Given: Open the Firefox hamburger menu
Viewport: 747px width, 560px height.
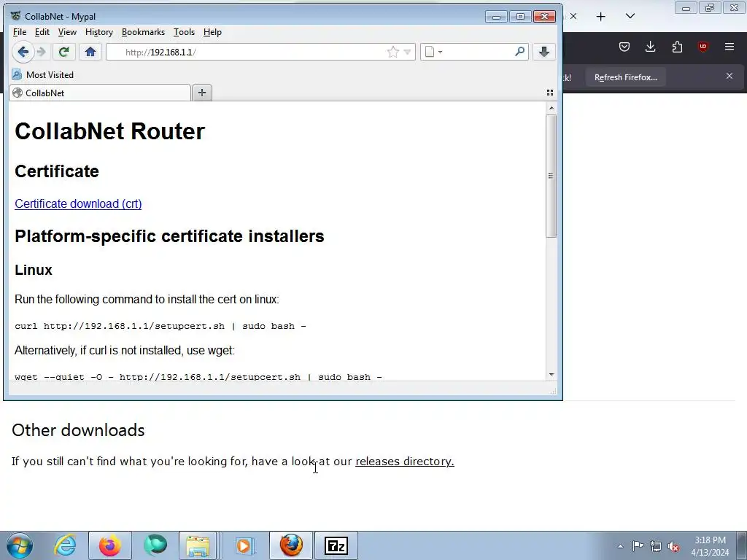Looking at the screenshot, I should click(729, 47).
